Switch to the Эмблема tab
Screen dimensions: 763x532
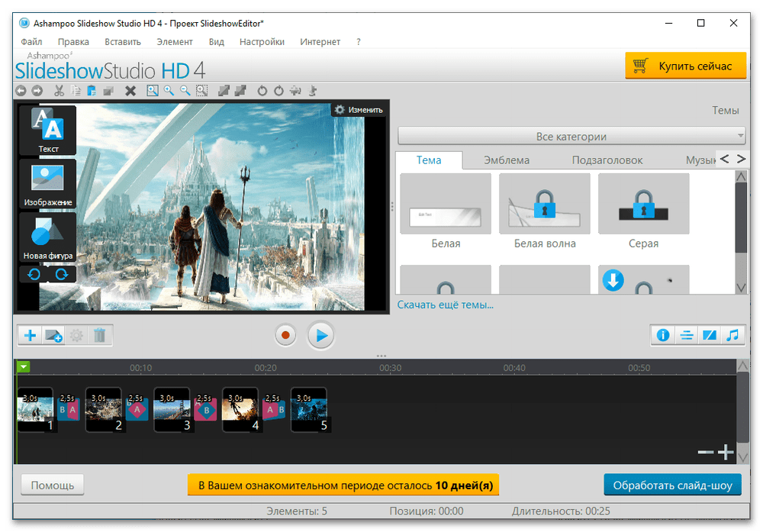(x=507, y=160)
